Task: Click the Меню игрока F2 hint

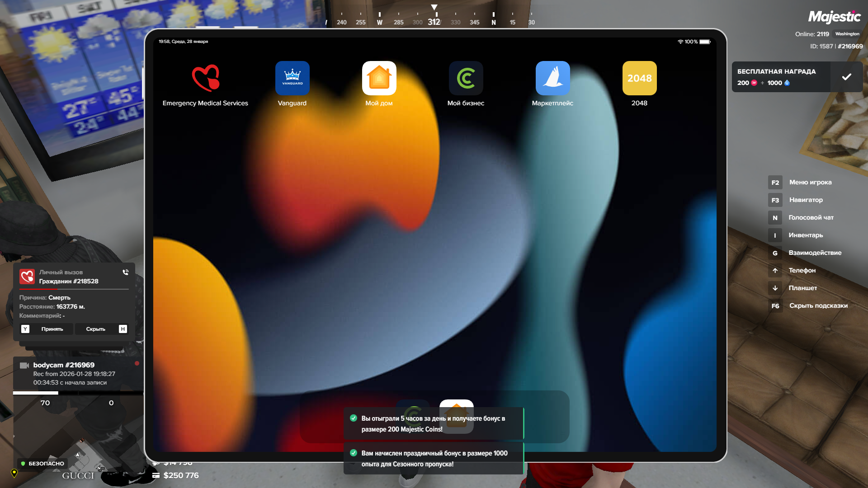Action: 810,183
